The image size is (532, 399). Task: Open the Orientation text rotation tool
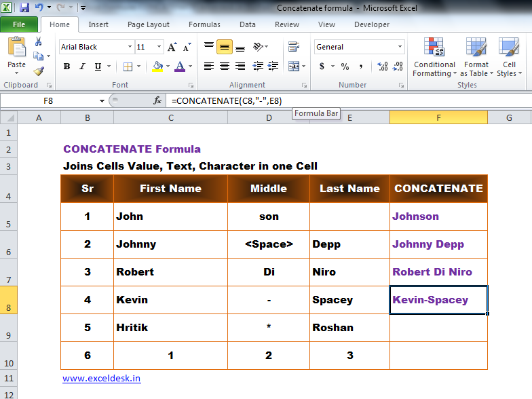[258, 46]
